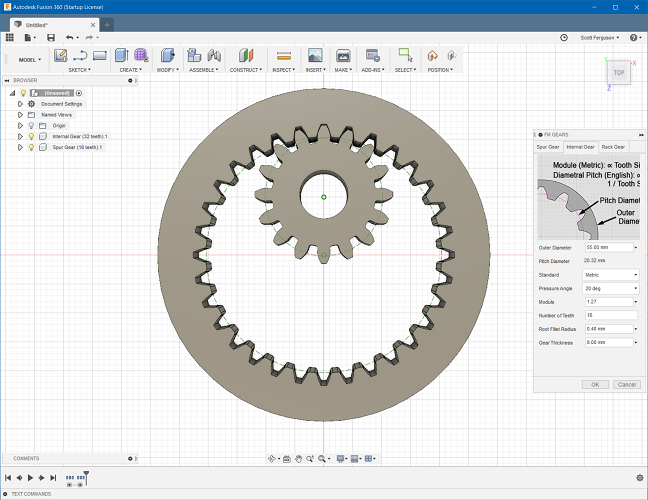Image resolution: width=648 pixels, height=500 pixels.
Task: Click the Insert image icon
Action: click(x=315, y=55)
